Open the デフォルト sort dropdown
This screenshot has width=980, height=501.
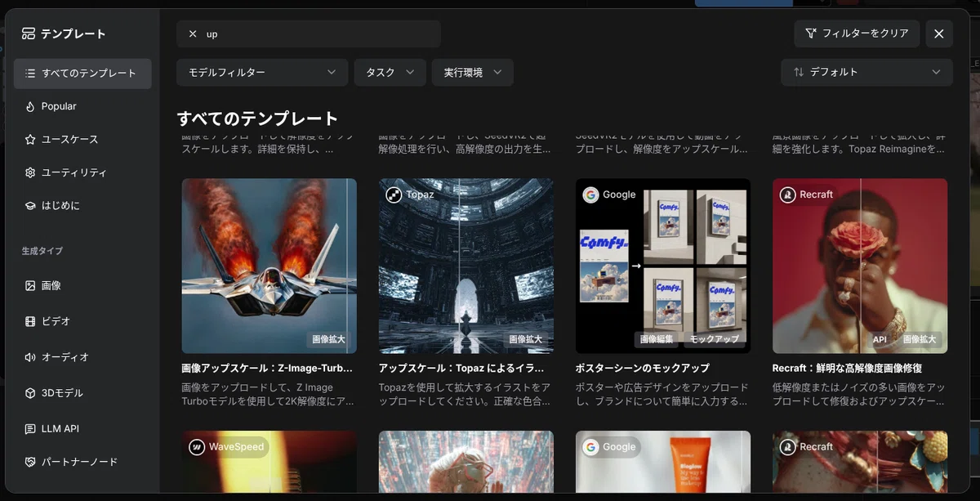[866, 72]
